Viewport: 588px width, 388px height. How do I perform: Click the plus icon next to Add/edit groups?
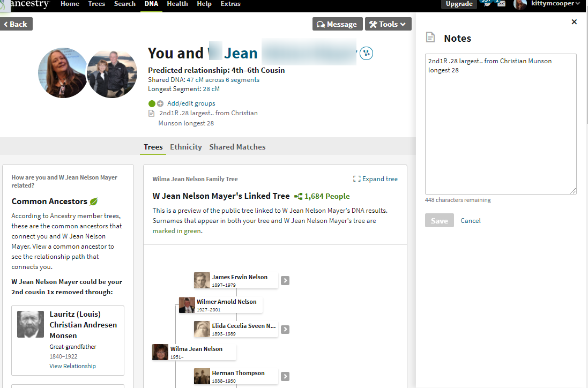tap(160, 103)
